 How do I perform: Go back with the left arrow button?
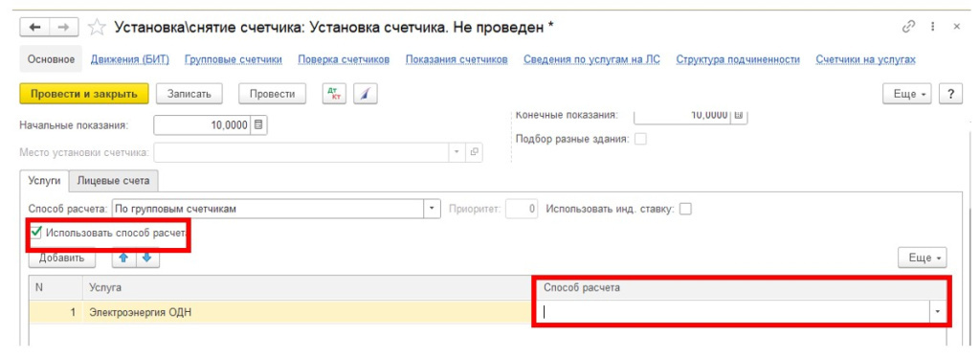click(35, 28)
